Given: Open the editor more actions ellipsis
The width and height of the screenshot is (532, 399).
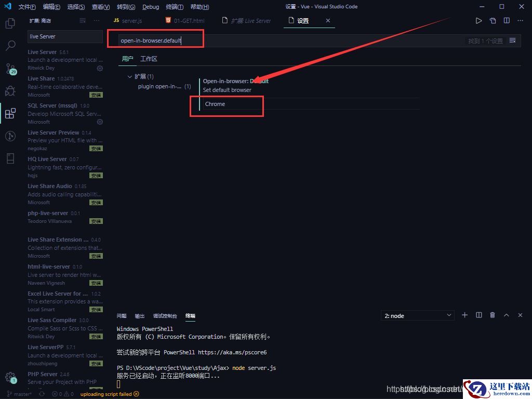Looking at the screenshot, I should 520,21.
